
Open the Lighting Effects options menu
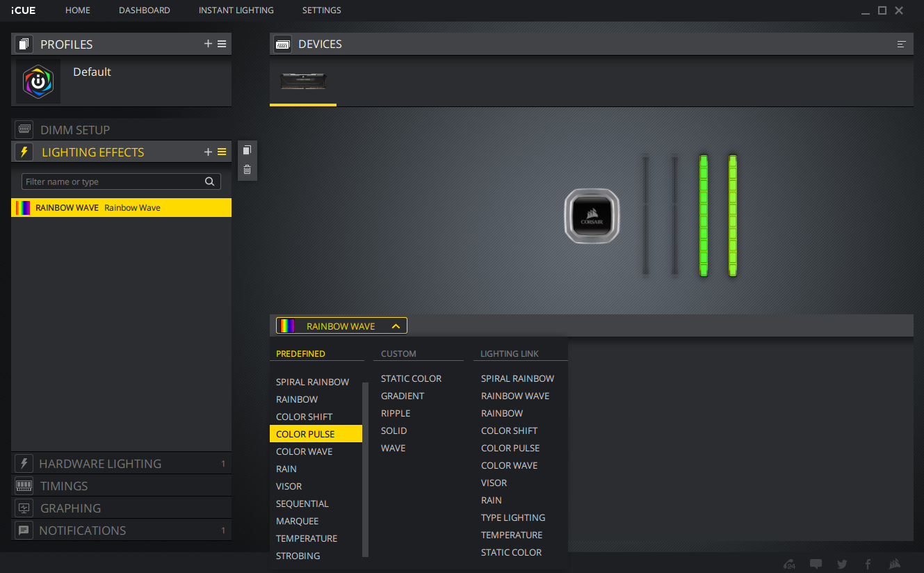pos(222,152)
